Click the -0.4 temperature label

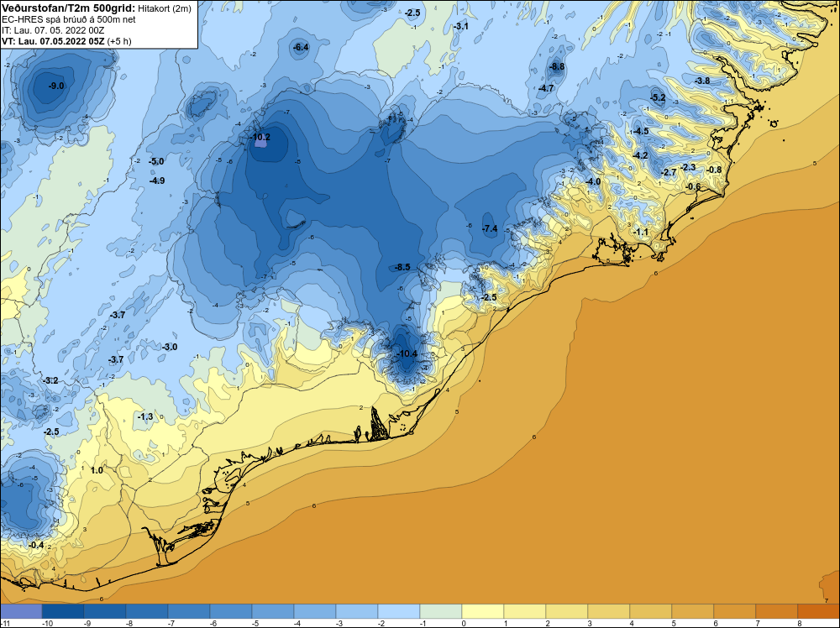(x=36, y=545)
